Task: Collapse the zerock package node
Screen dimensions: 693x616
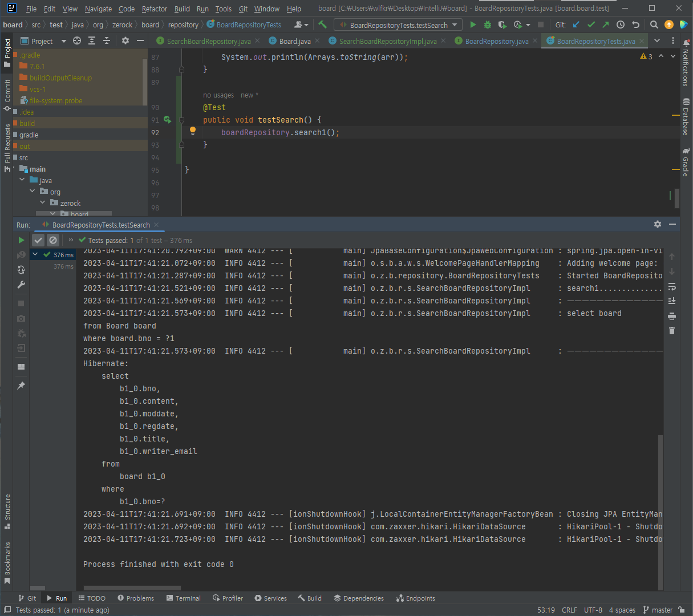Action: coord(43,203)
